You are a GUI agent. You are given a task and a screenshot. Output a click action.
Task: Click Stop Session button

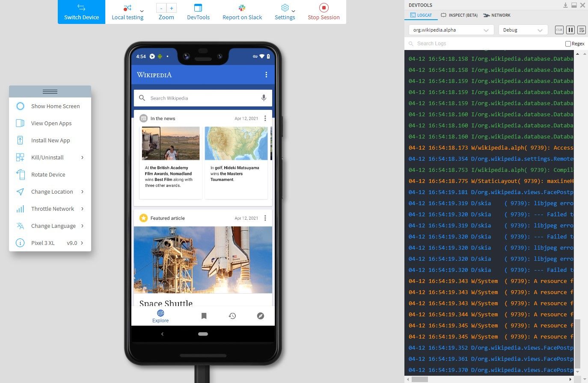pyautogui.click(x=324, y=12)
